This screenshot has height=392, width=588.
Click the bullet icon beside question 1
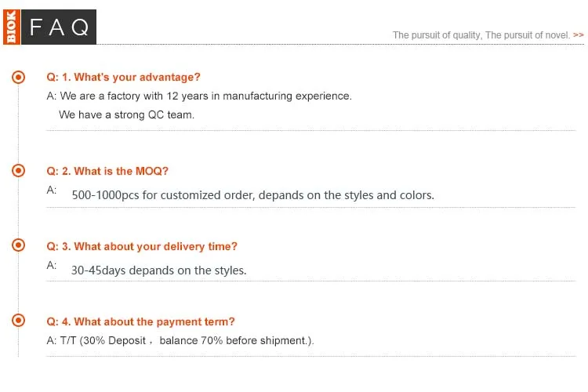click(18, 77)
